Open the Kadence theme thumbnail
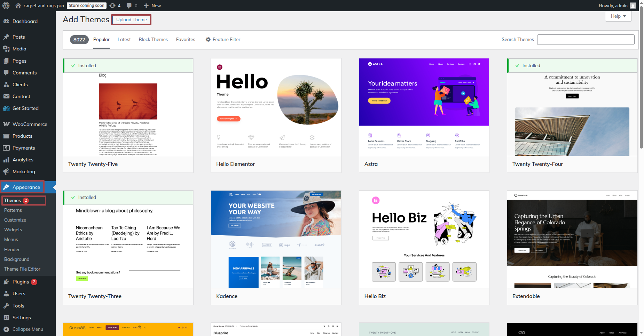Image resolution: width=644 pixels, height=336 pixels. tap(276, 239)
